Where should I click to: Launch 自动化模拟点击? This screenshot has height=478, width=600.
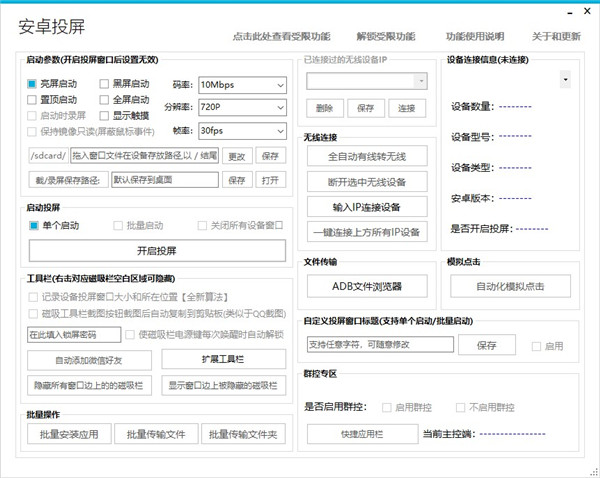[510, 286]
